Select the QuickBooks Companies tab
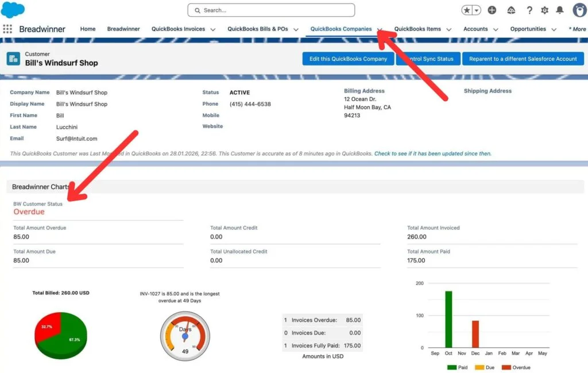588x373 pixels. (341, 29)
